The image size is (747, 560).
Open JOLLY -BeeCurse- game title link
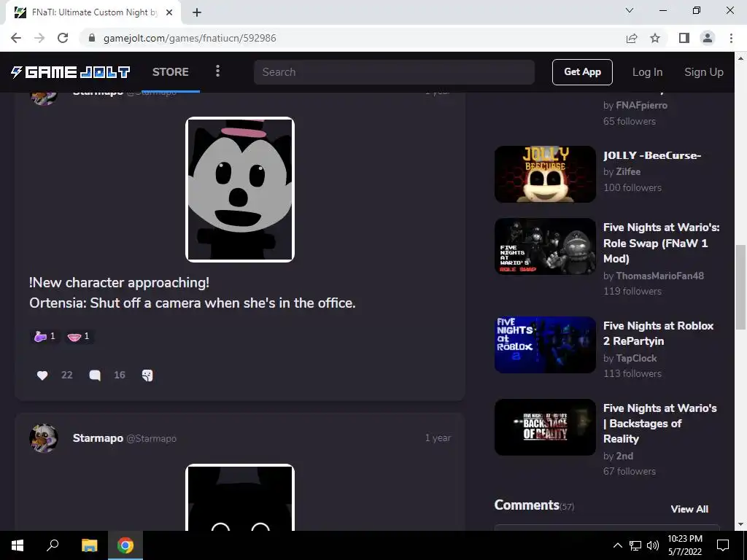(x=652, y=156)
